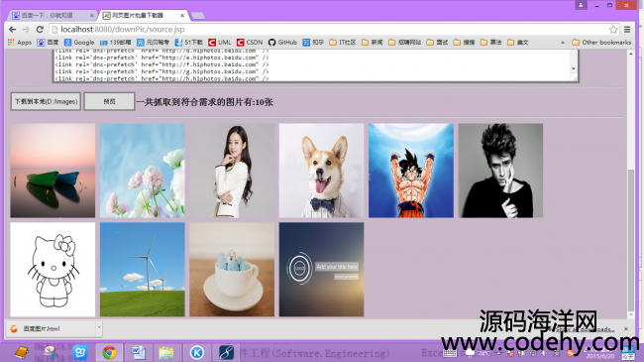
Task: Click the browser forward arrow
Action: pyautogui.click(x=26, y=29)
